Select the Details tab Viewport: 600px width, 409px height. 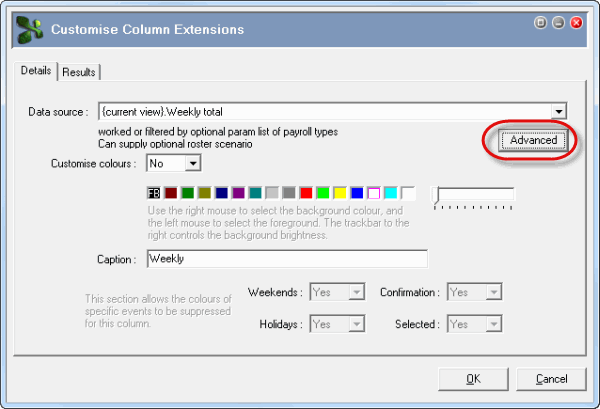click(x=36, y=71)
